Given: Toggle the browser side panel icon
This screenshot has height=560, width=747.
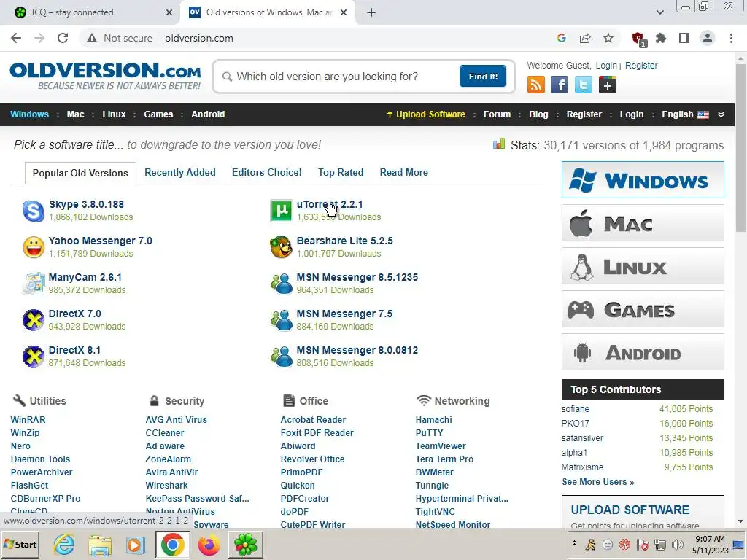Looking at the screenshot, I should 684,38.
